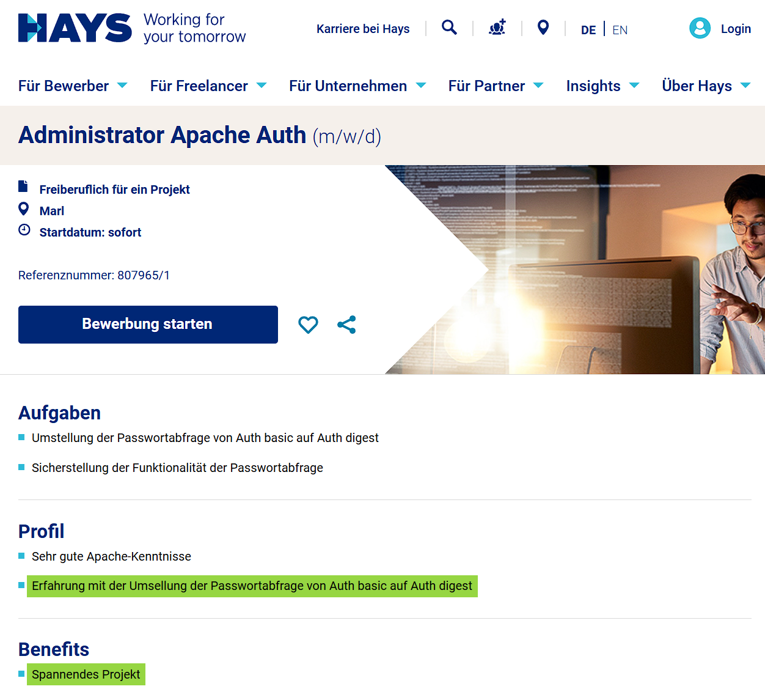The height and width of the screenshot is (700, 765).
Task: Click the Umstellung der Passwortabfrage bullet
Action: 205,438
